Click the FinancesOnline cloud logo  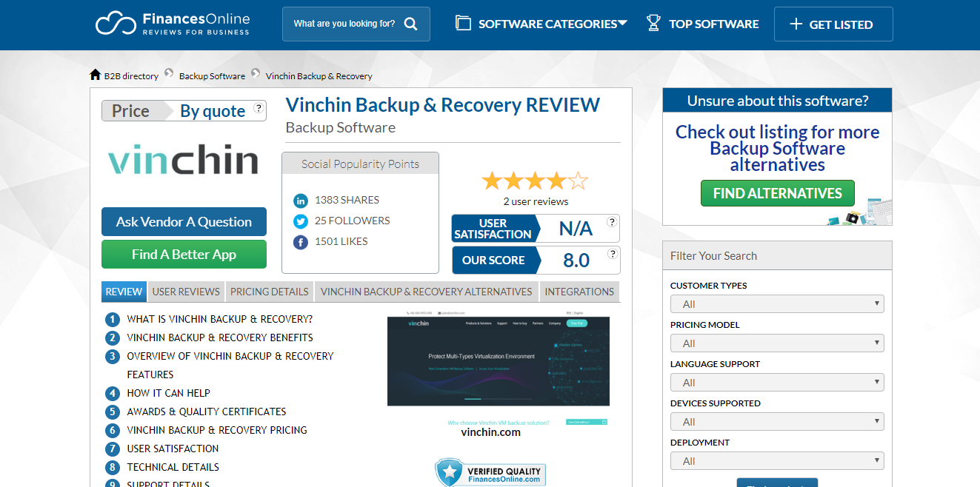[x=173, y=24]
